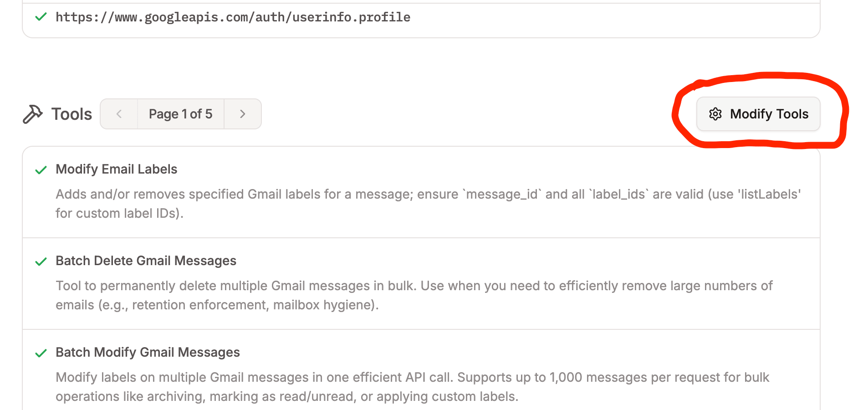
Task: Click the checkmark next to Modify Email Labels
Action: click(x=41, y=170)
